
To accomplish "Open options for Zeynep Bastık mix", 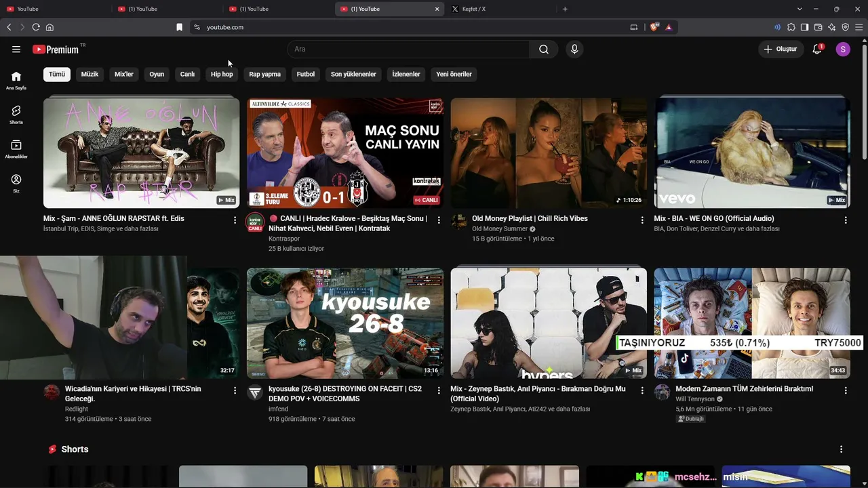I will click(x=642, y=390).
